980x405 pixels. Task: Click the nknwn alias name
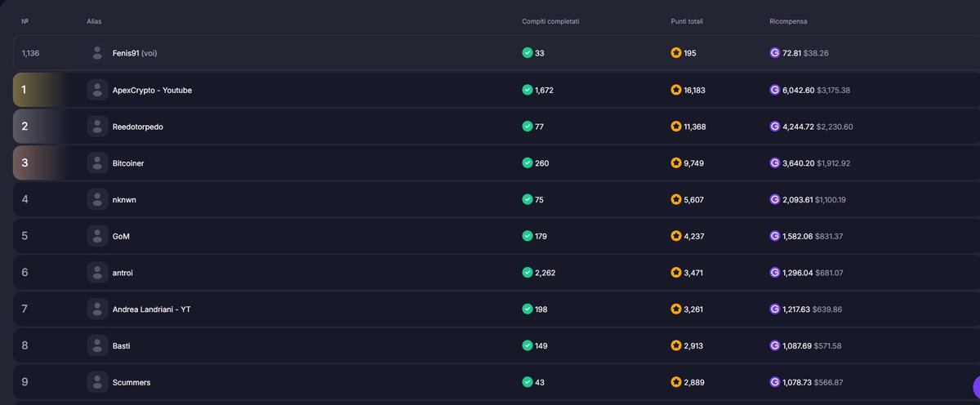click(x=125, y=199)
